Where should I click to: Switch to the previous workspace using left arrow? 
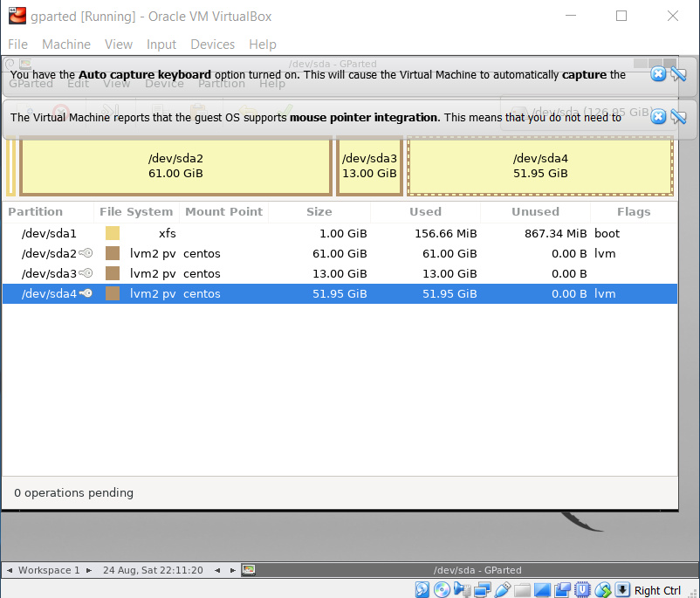(10, 570)
